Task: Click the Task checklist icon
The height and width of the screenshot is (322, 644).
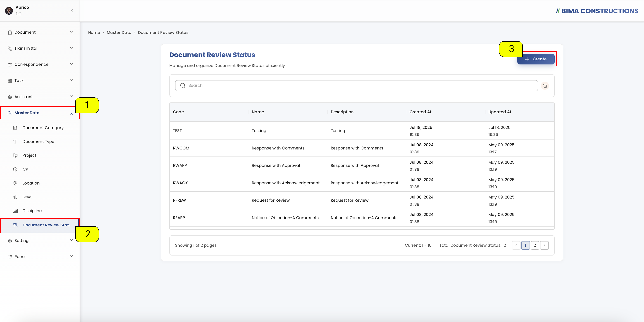Action: pos(10,81)
